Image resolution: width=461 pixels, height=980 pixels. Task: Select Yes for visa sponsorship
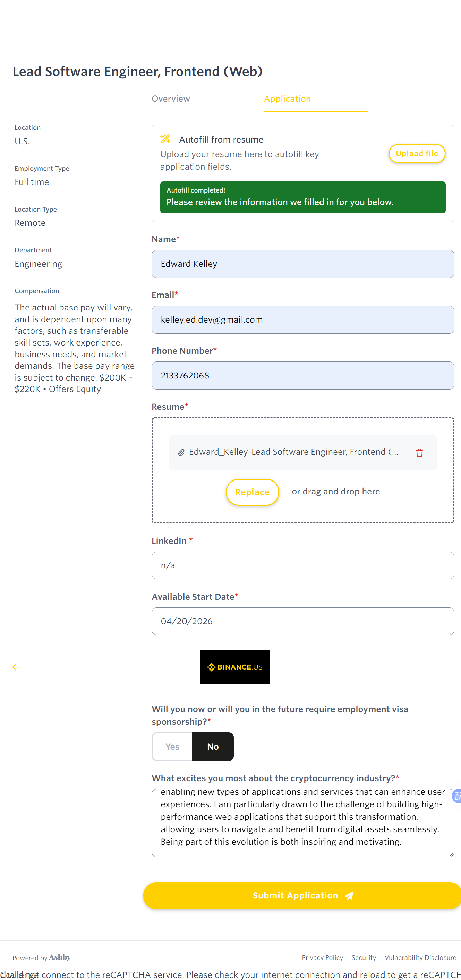tap(172, 747)
